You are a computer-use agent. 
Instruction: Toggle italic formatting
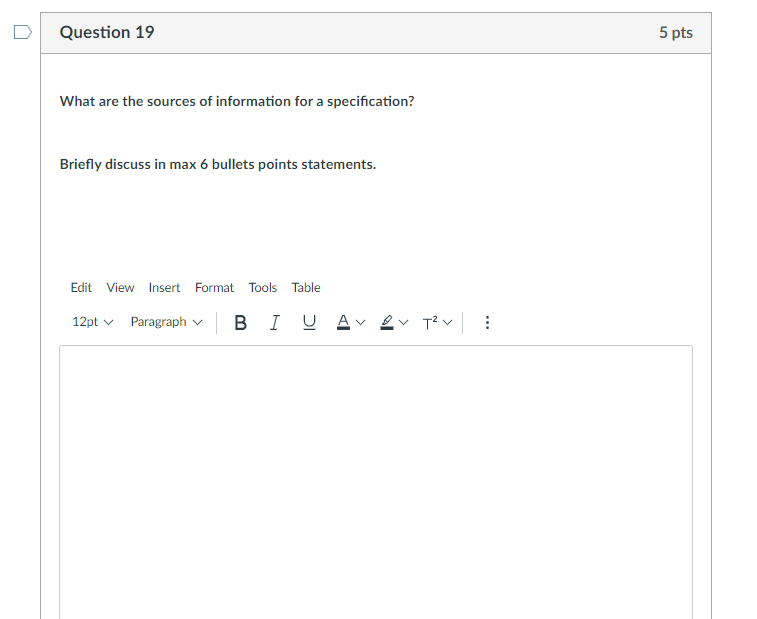coord(274,323)
